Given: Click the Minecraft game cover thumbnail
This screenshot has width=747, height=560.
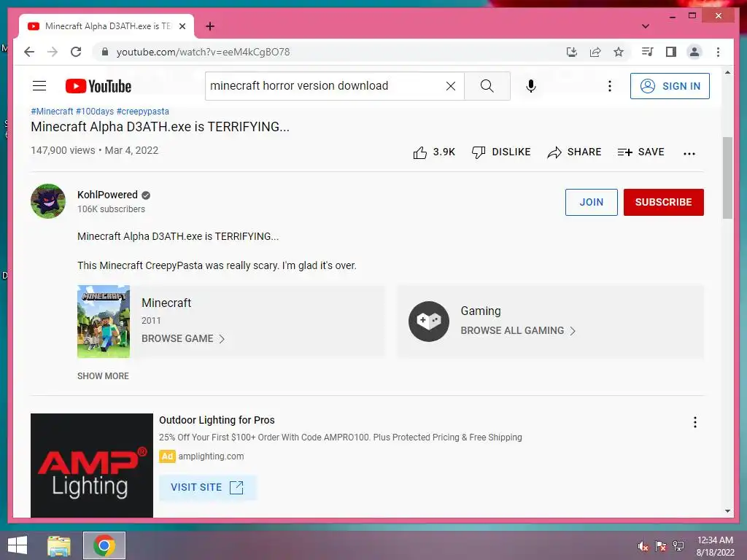Looking at the screenshot, I should point(104,322).
